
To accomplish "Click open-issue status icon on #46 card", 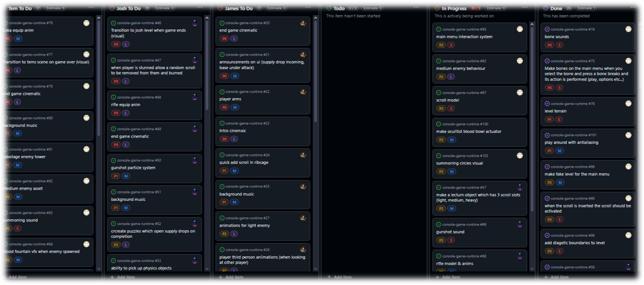I will pos(114,23).
